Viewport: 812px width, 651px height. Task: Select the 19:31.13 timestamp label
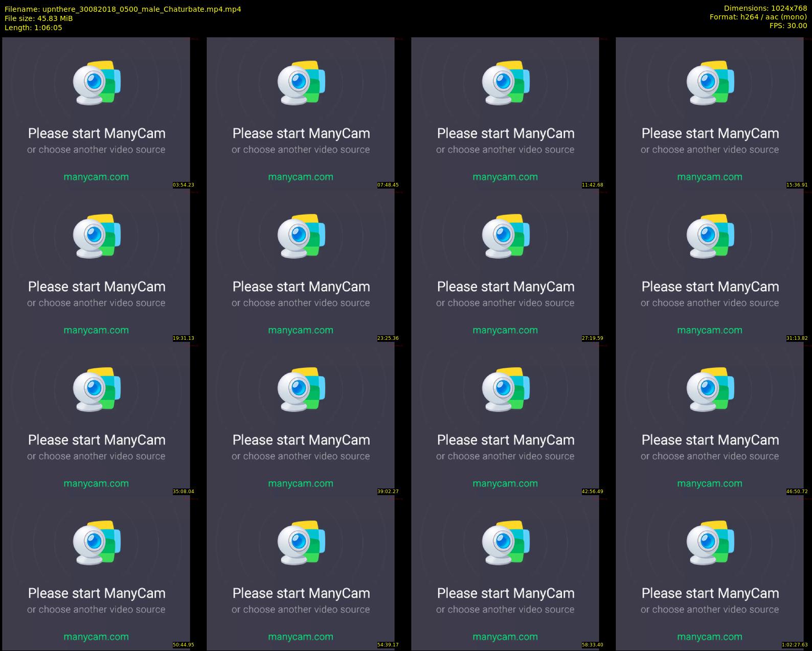pyautogui.click(x=184, y=338)
